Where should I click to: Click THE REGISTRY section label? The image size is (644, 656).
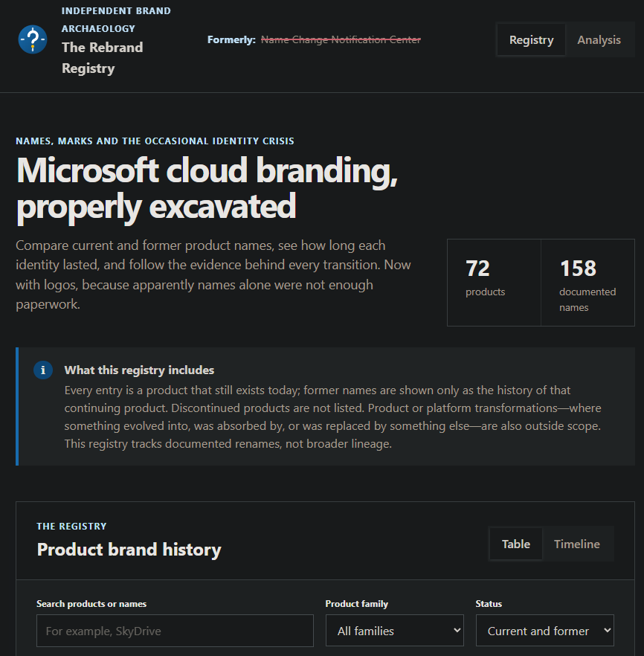[x=71, y=527]
